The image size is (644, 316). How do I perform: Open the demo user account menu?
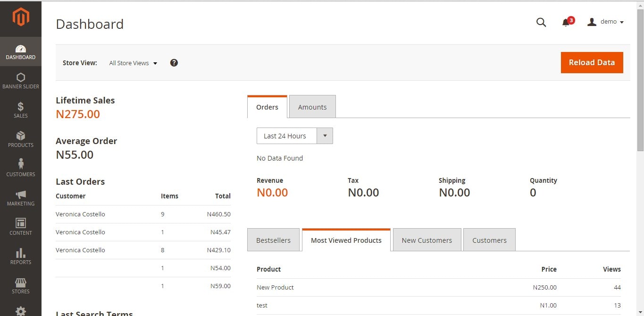(606, 22)
